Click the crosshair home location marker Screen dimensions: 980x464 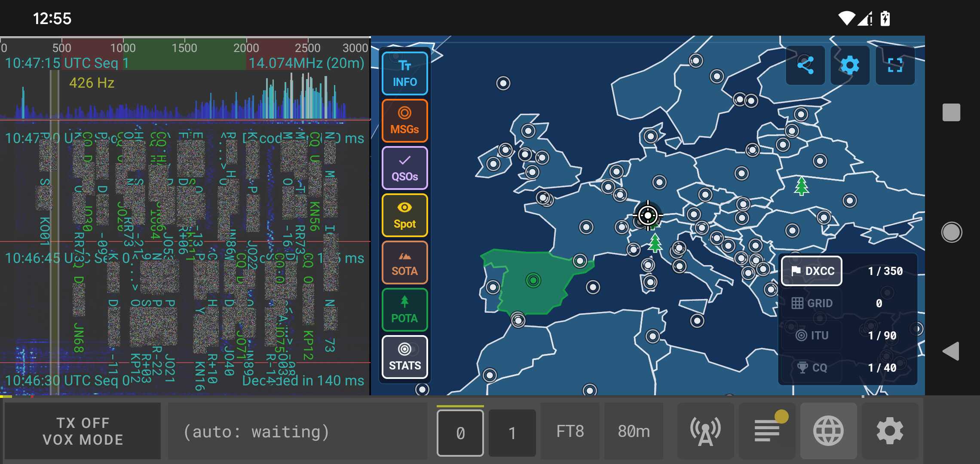point(648,215)
